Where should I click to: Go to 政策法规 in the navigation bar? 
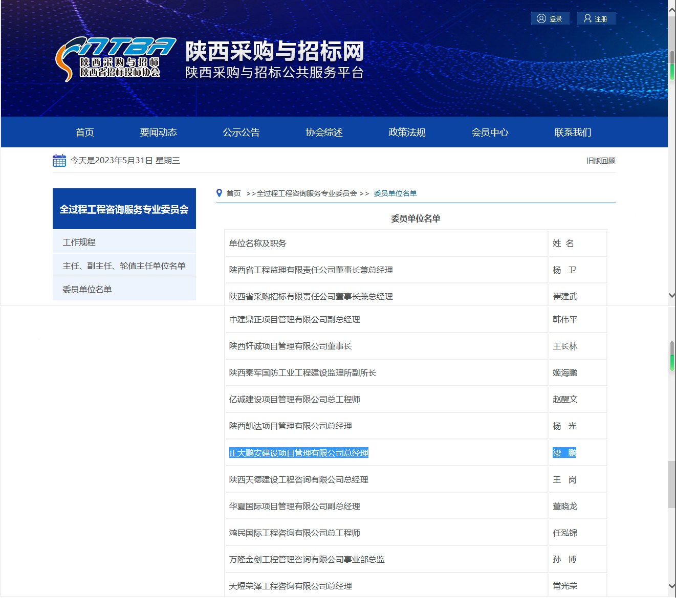coord(407,133)
